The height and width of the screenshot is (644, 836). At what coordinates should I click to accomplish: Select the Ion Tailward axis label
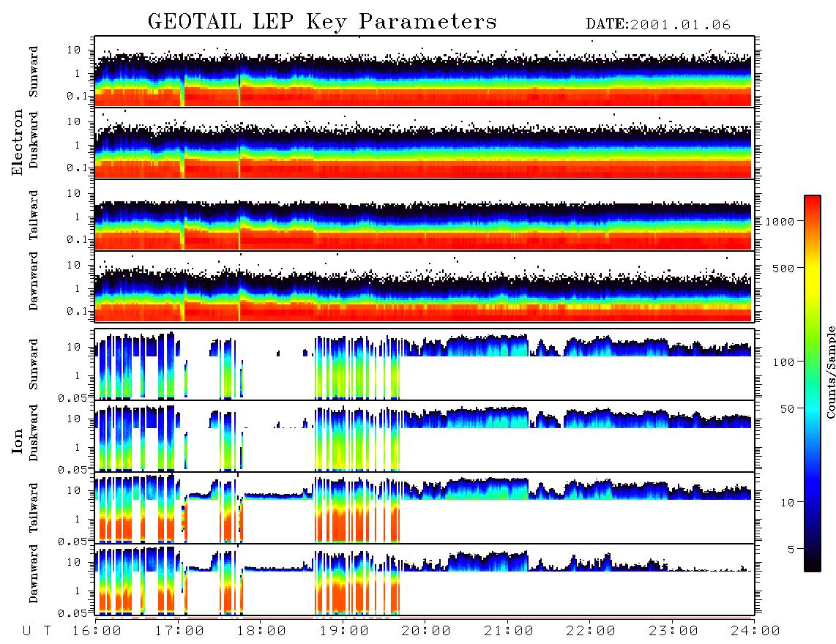(x=34, y=508)
